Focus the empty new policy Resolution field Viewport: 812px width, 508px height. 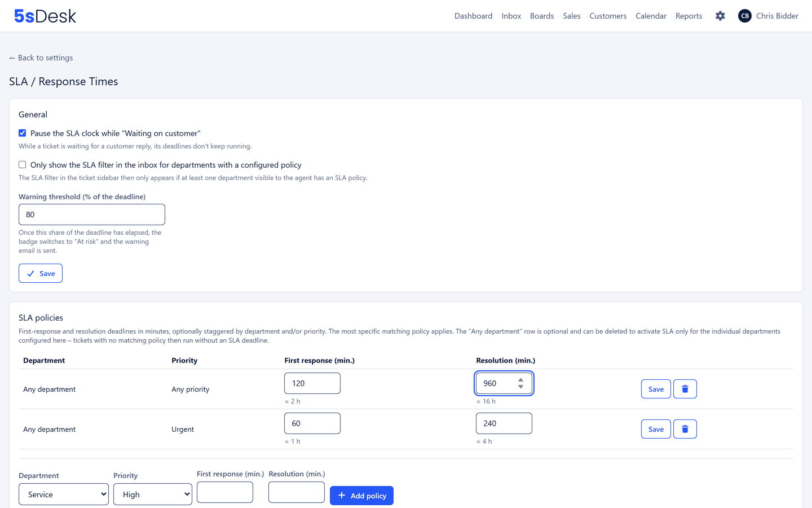tap(297, 492)
